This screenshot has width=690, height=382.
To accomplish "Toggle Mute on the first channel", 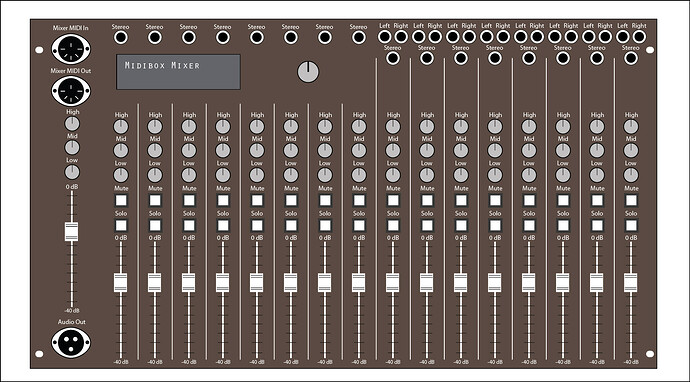I will click(121, 201).
